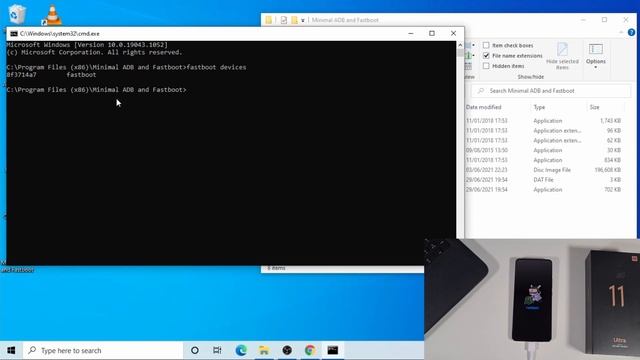Viewport: 640px width, 360px height.
Task: Click the Search Minimal ADB and Fastboot field
Action: tap(551, 91)
